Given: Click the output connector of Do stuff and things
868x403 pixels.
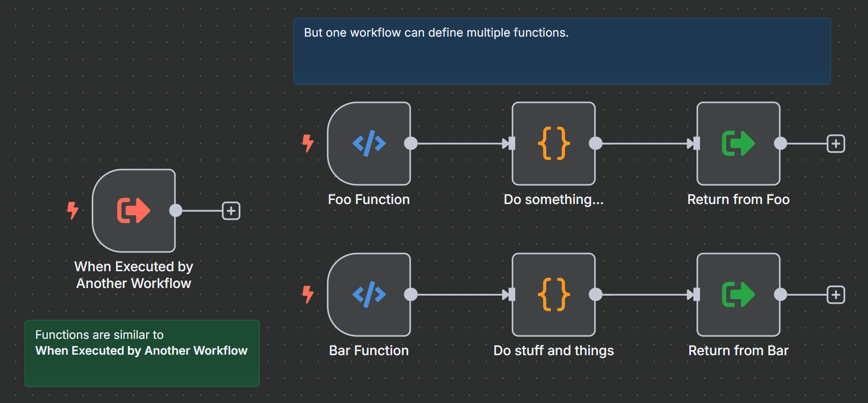Looking at the screenshot, I should [x=596, y=295].
